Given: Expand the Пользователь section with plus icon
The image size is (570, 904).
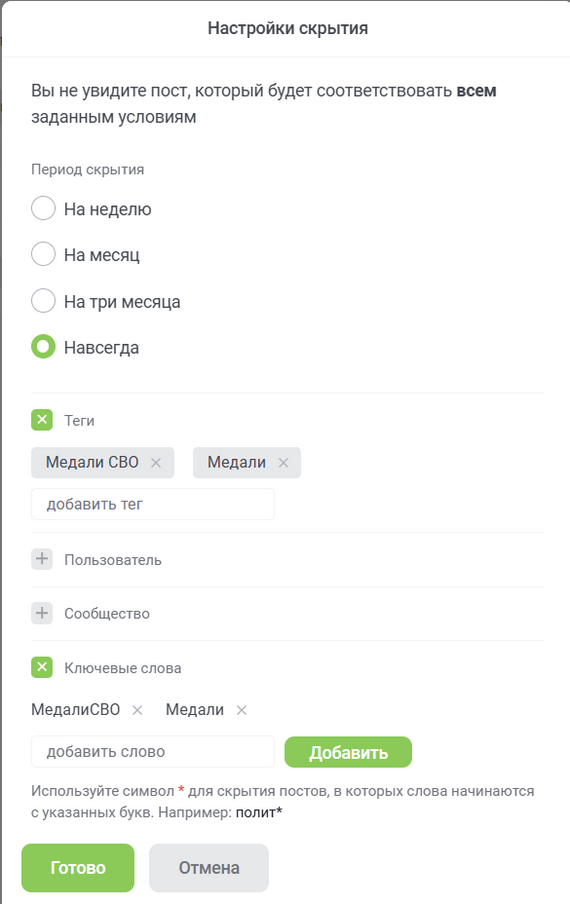Looking at the screenshot, I should [x=42, y=559].
